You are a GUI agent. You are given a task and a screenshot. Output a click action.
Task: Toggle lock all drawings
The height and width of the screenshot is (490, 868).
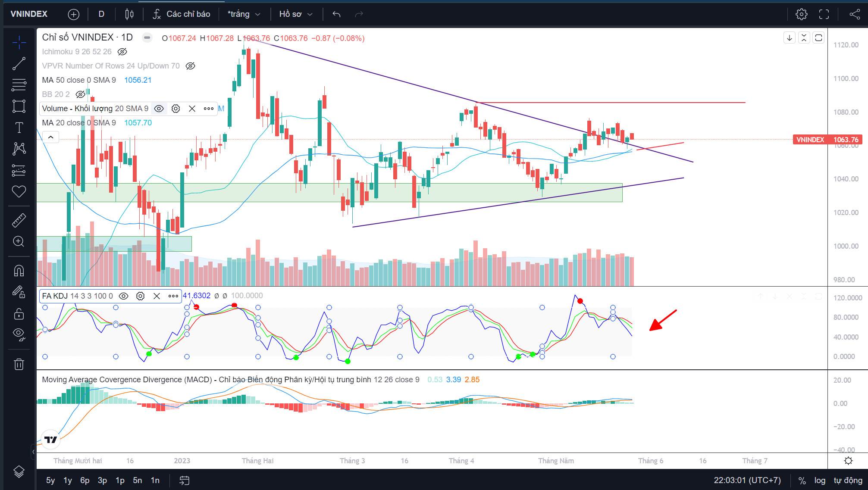19,313
